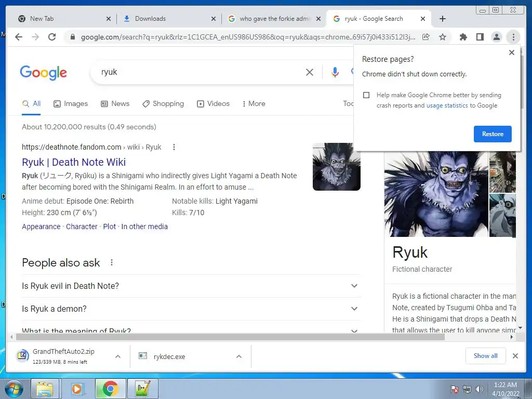Viewport: 532px width, 399px height.
Task: Open the More search filters menu
Action: pos(254,103)
